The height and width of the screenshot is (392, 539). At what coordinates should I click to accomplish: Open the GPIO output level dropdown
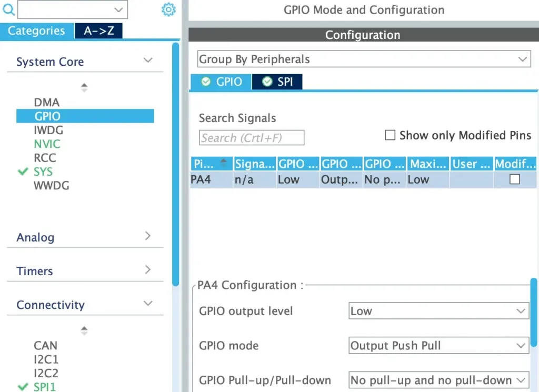[x=438, y=311]
